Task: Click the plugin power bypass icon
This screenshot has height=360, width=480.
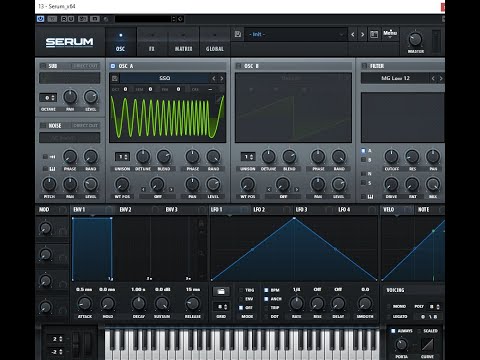Action: [x=40, y=19]
